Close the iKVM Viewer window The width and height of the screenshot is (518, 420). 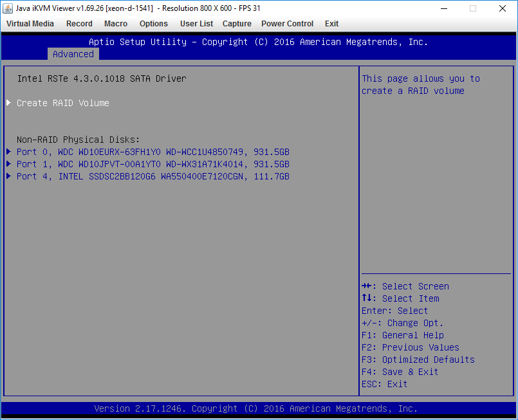(503, 8)
